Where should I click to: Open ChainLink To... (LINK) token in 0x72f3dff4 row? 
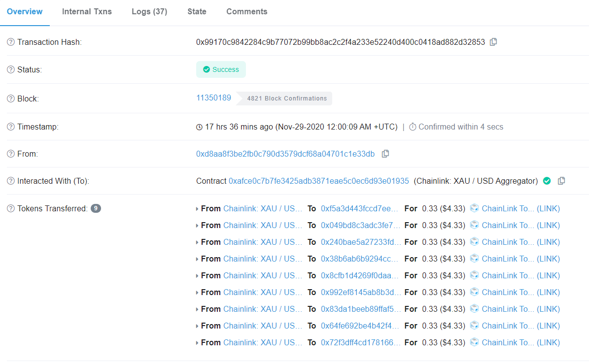[520, 343]
